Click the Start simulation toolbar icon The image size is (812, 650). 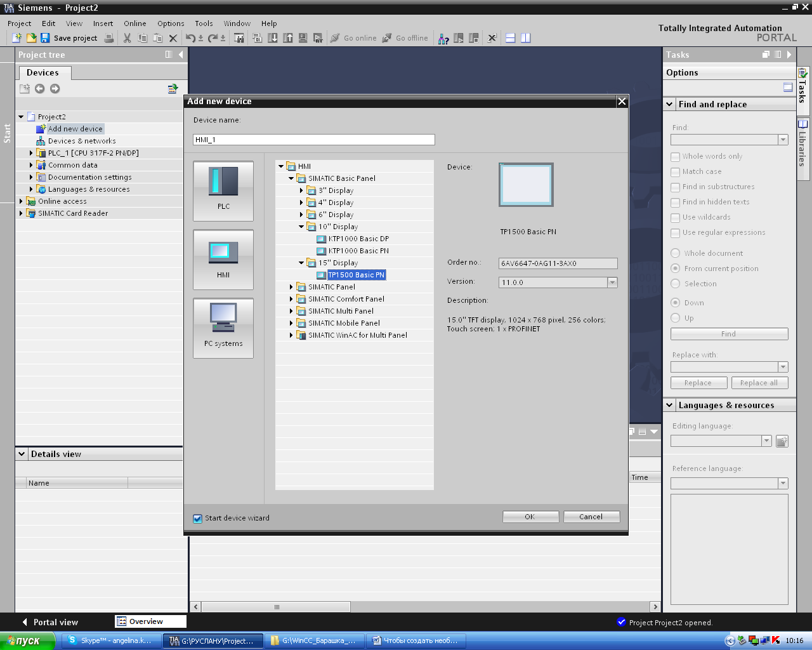point(303,38)
